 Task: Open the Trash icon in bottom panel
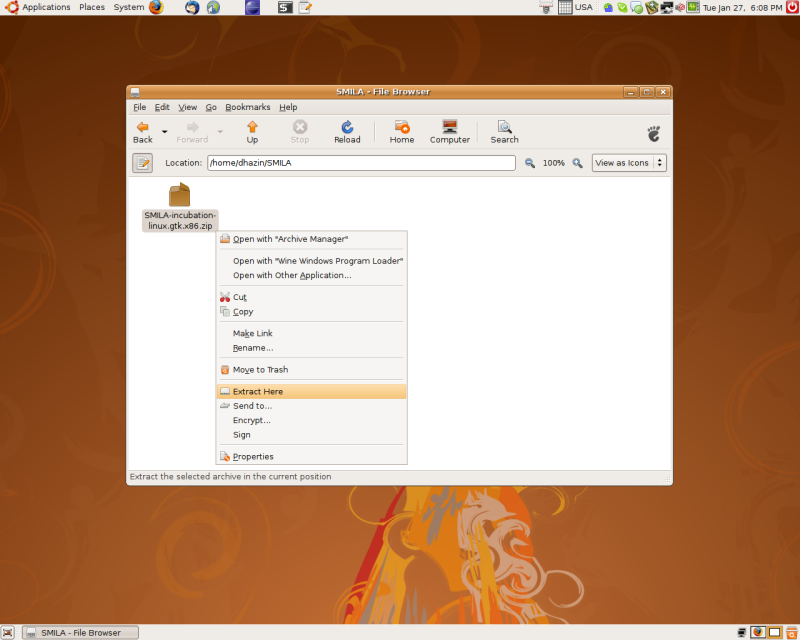click(x=792, y=632)
